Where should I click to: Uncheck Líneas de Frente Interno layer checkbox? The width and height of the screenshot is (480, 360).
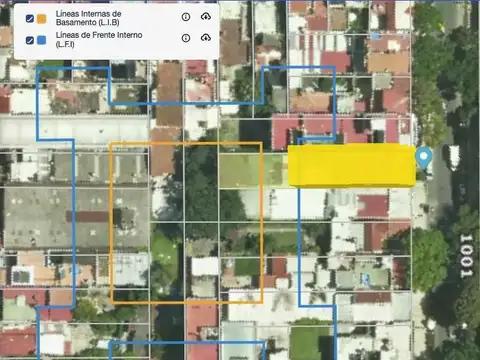click(30, 40)
